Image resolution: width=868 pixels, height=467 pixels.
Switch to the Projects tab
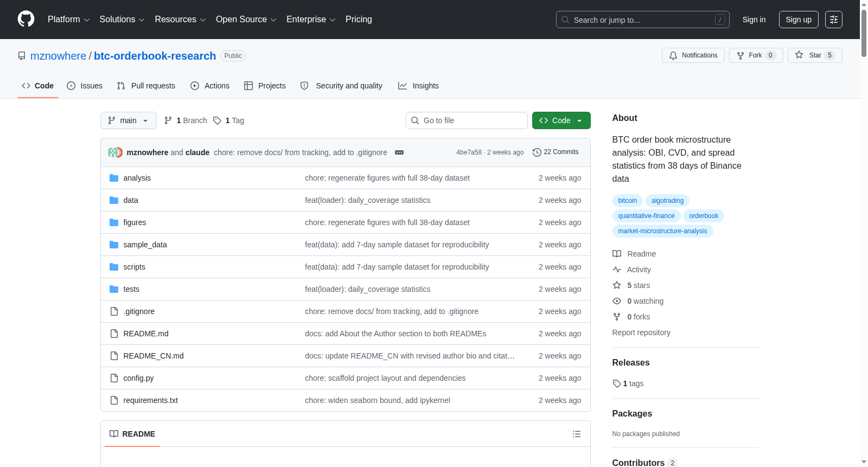coord(265,86)
